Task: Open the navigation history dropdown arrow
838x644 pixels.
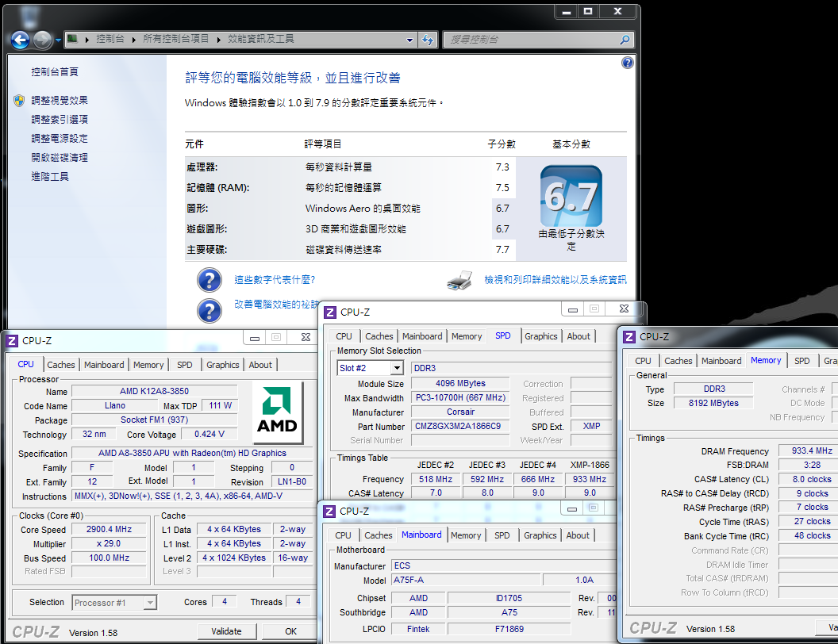Action: [58, 40]
